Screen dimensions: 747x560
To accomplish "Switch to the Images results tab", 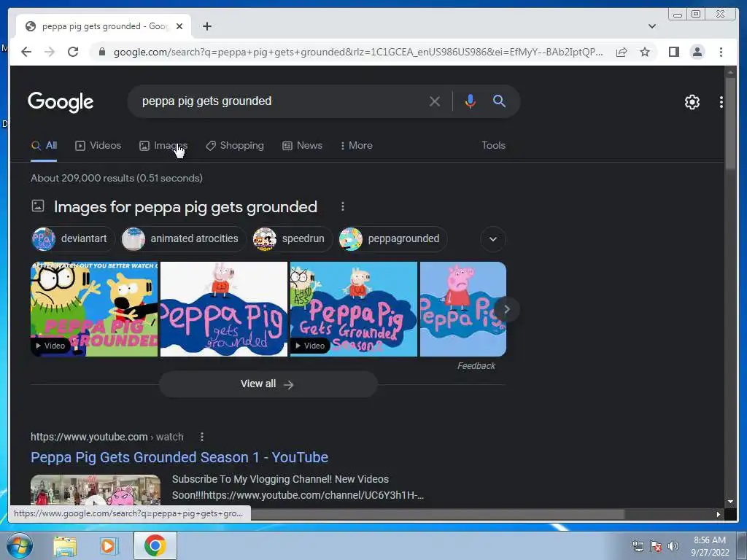I will [x=163, y=146].
